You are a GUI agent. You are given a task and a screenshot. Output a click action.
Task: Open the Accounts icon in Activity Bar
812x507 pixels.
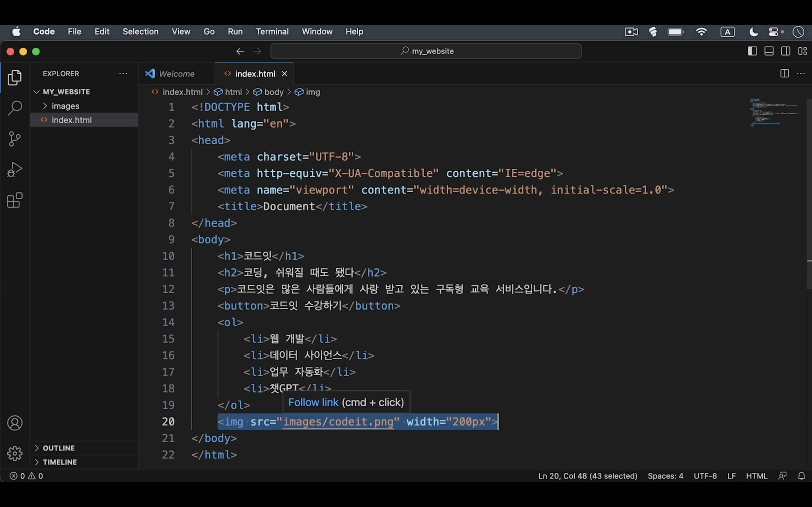pos(15,423)
